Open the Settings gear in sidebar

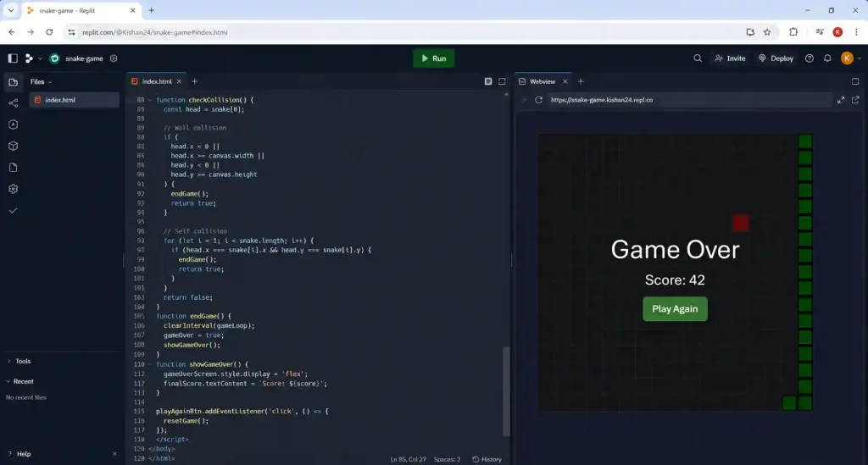pyautogui.click(x=14, y=189)
